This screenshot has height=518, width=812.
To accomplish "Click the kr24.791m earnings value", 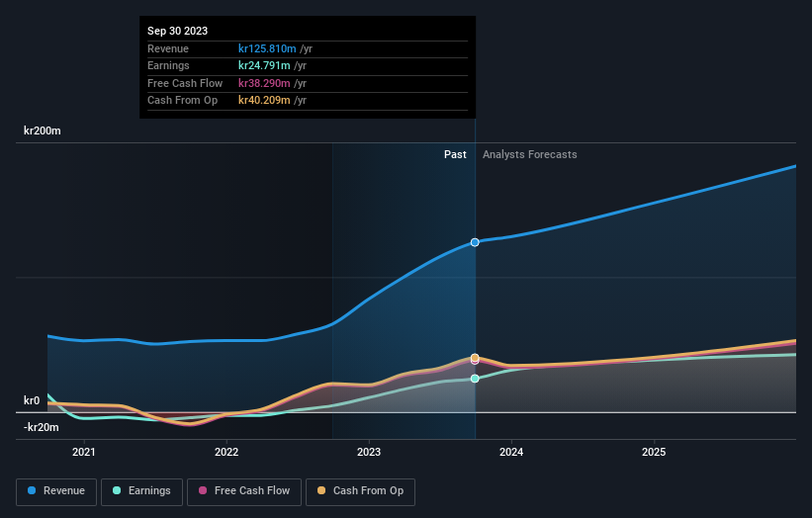I will tap(264, 65).
